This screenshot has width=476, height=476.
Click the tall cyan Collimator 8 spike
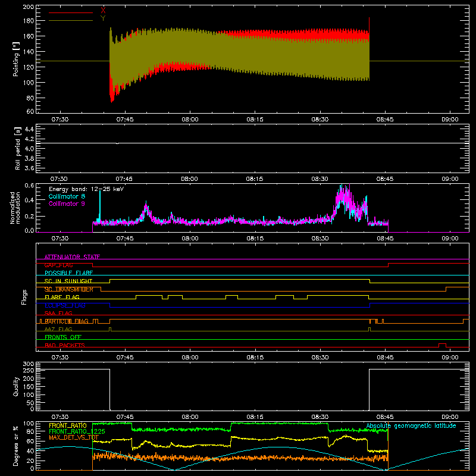pyautogui.click(x=100, y=206)
